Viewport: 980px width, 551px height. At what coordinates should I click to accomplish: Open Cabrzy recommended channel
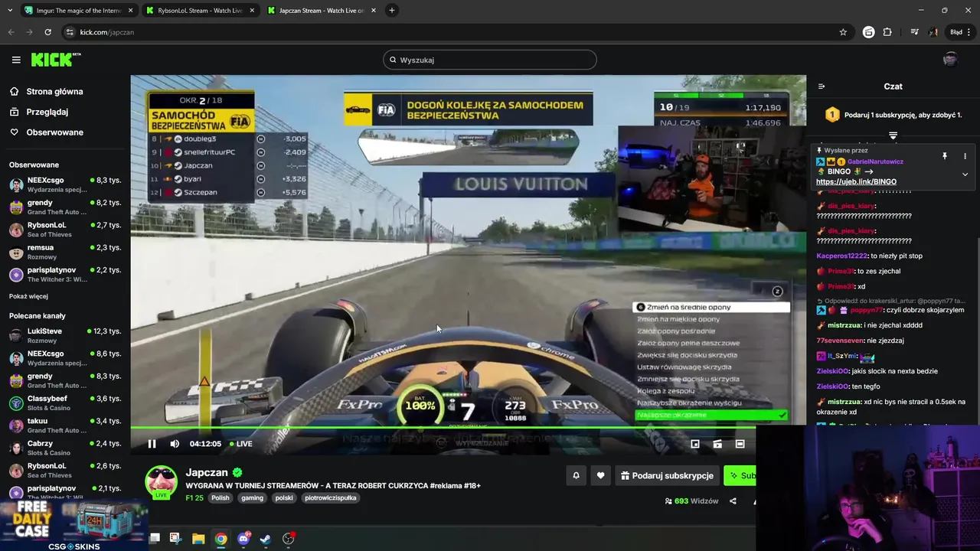pyautogui.click(x=65, y=448)
